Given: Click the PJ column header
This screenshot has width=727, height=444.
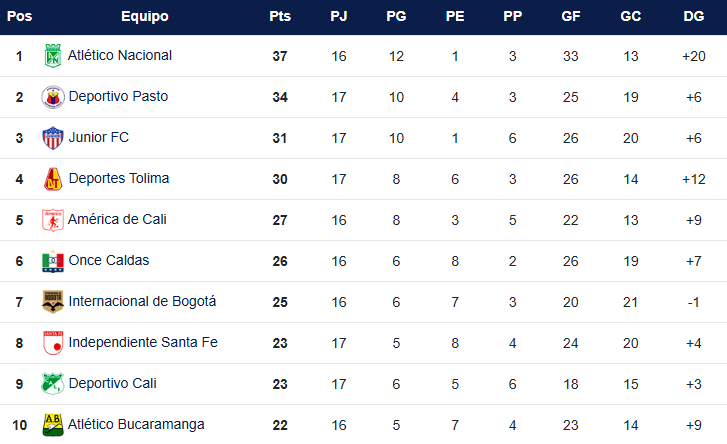Looking at the screenshot, I should pyautogui.click(x=339, y=17).
